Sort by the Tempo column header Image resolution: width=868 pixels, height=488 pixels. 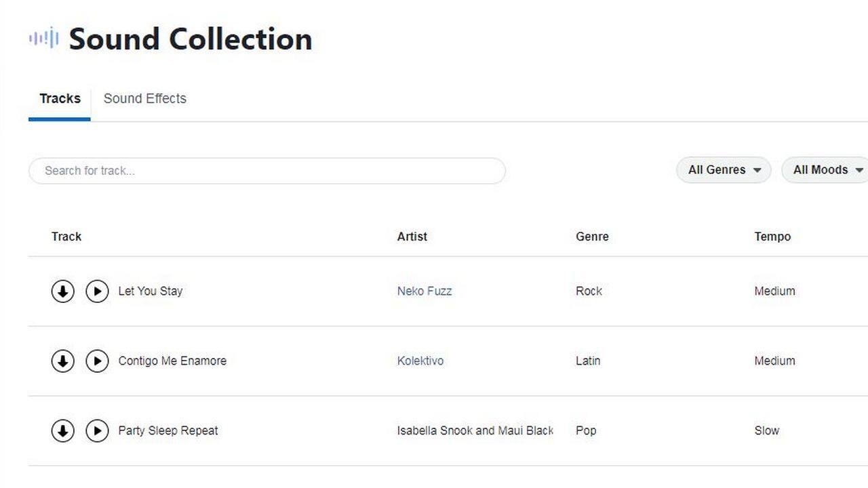[772, 237]
